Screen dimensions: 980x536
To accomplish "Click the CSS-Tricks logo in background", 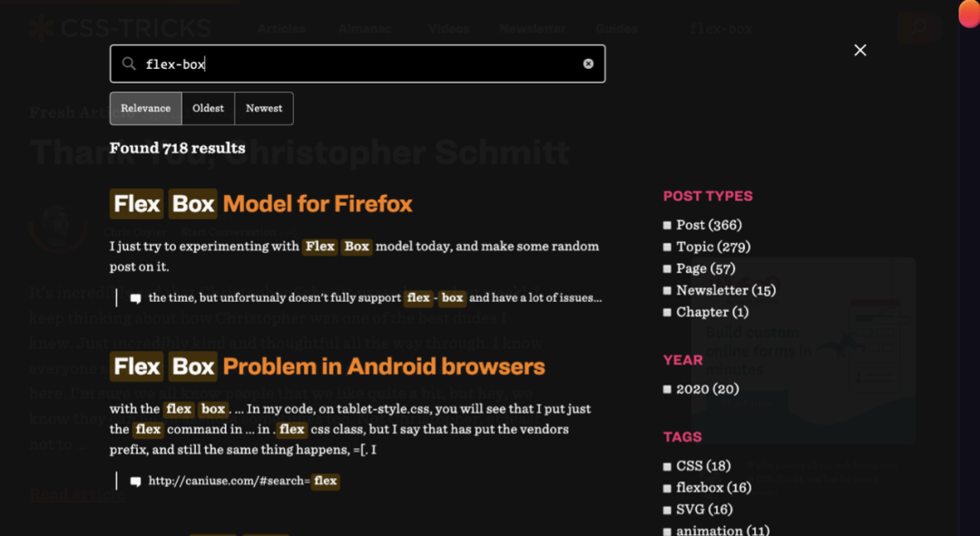I will click(x=120, y=28).
